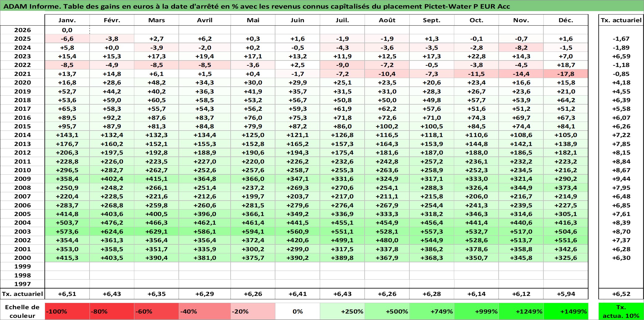Select the +8,84 actuarial rate for 2011
644x320 pixels.
[621, 161]
